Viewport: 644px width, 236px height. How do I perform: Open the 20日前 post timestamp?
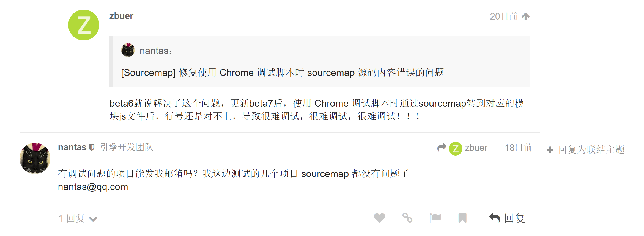pos(503,16)
